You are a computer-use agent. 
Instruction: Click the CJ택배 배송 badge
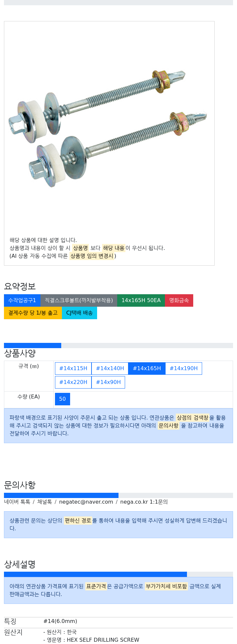79,313
